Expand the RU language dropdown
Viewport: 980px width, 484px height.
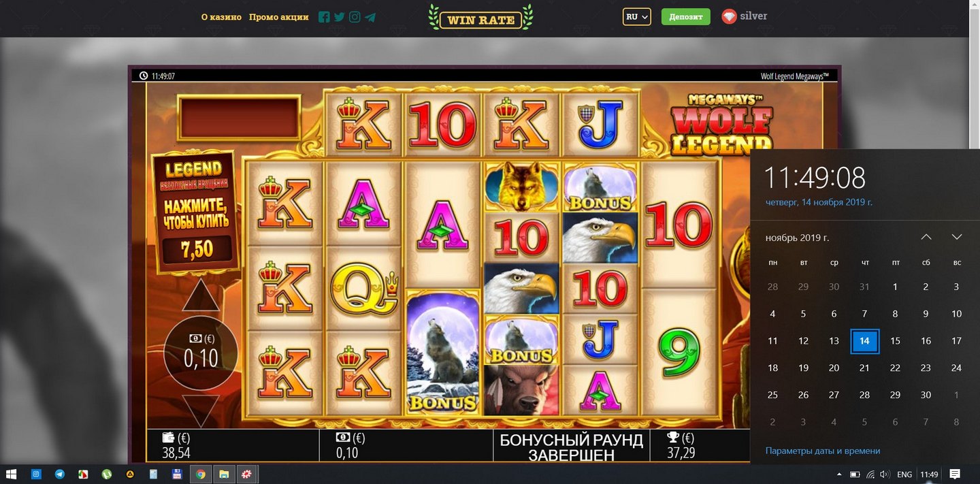pos(637,16)
